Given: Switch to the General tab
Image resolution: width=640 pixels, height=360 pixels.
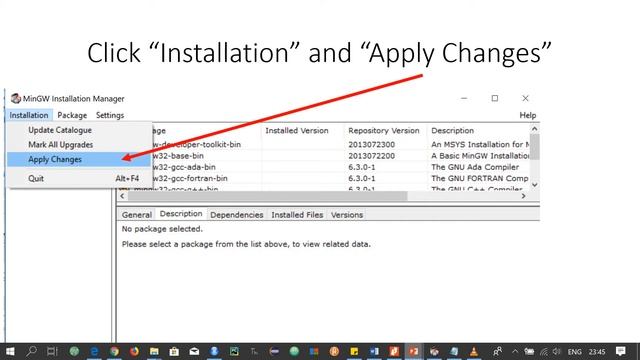Looking at the screenshot, I should [x=136, y=215].
